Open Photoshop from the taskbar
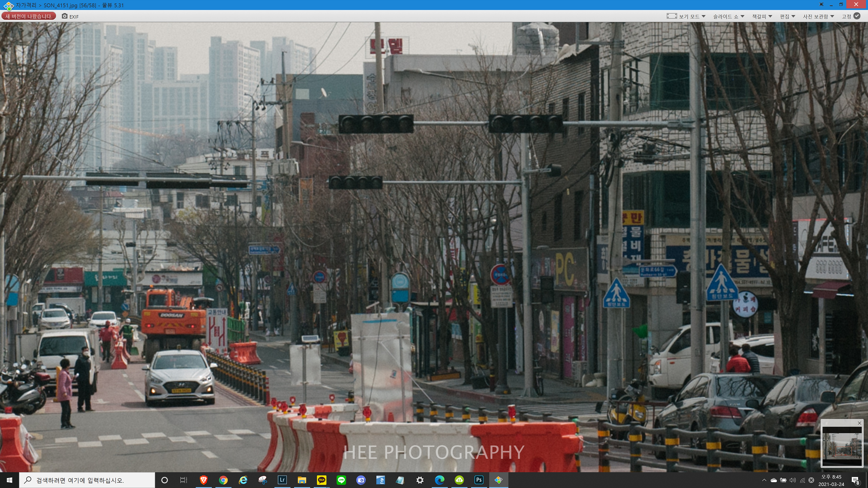Image resolution: width=868 pixels, height=488 pixels. 479,480
